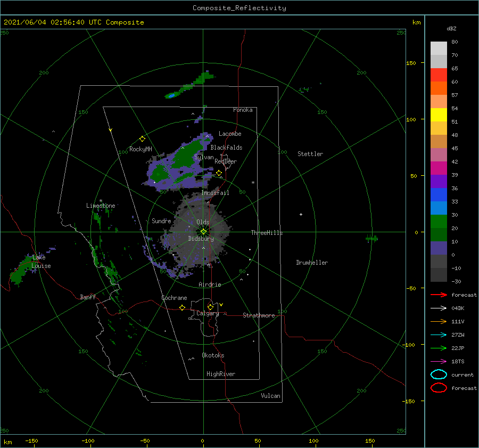
Task: Click the Sundre city label
Action: (162, 221)
